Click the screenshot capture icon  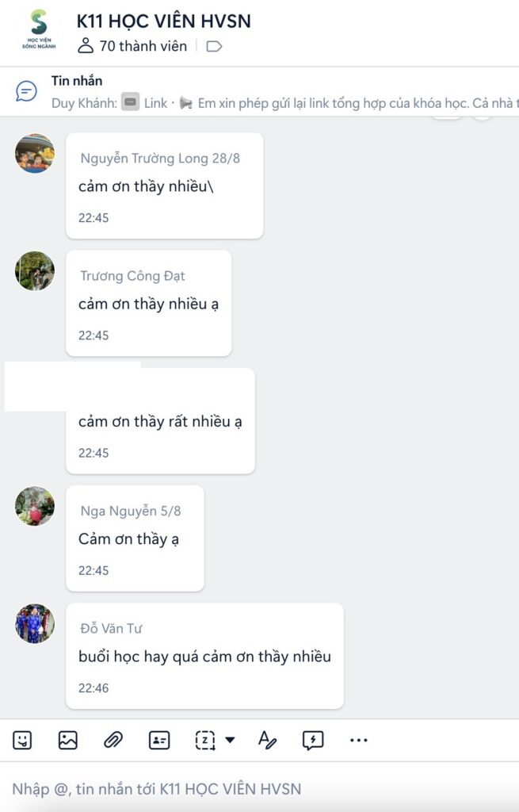pos(205,740)
